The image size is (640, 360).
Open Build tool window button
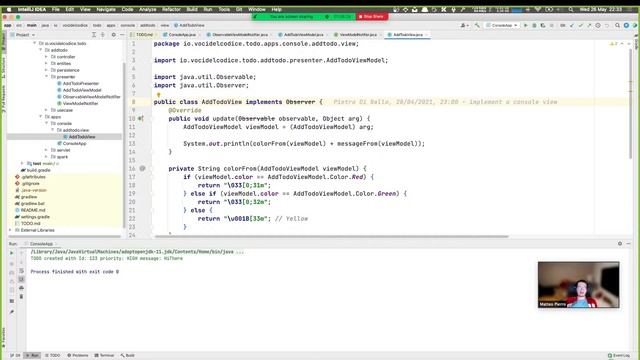(127, 356)
